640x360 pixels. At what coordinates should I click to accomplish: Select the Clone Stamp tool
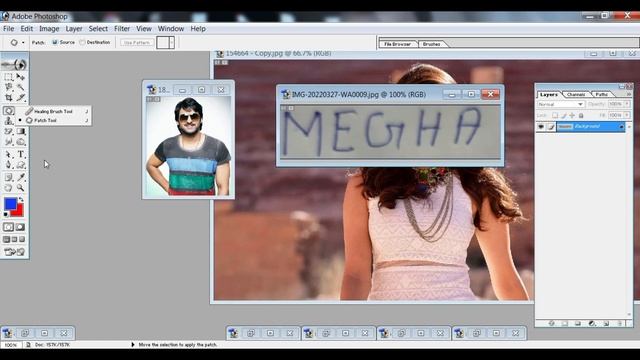pos(8,121)
